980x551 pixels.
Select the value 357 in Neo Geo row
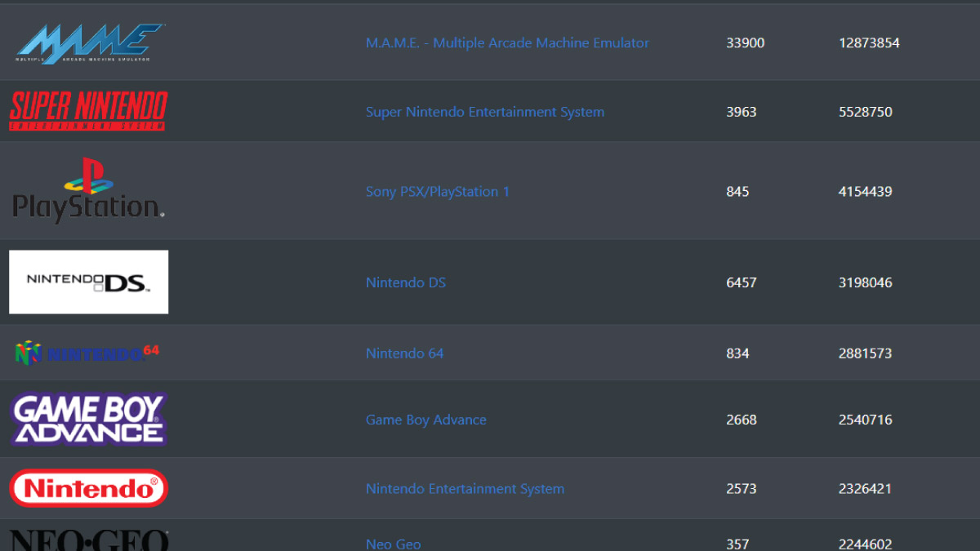[x=737, y=544]
